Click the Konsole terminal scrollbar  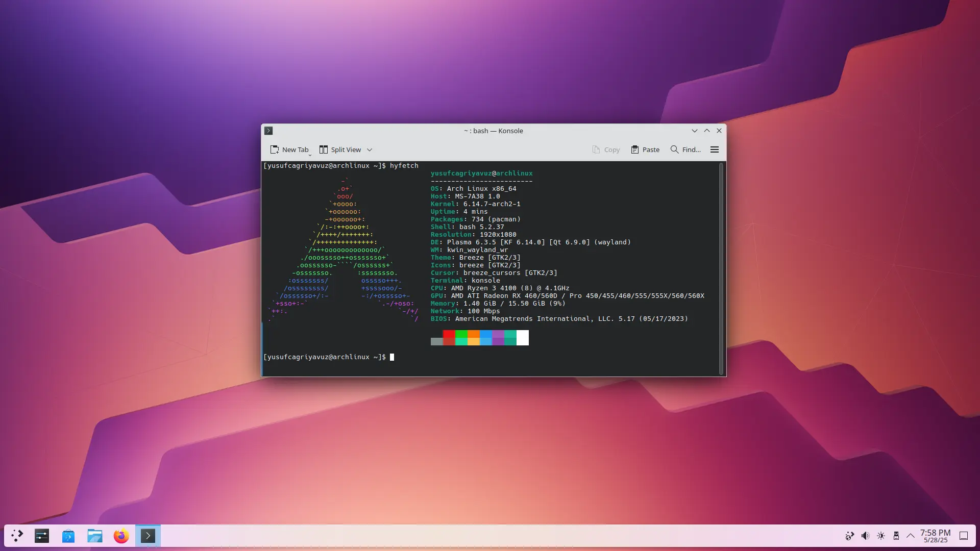point(721,269)
